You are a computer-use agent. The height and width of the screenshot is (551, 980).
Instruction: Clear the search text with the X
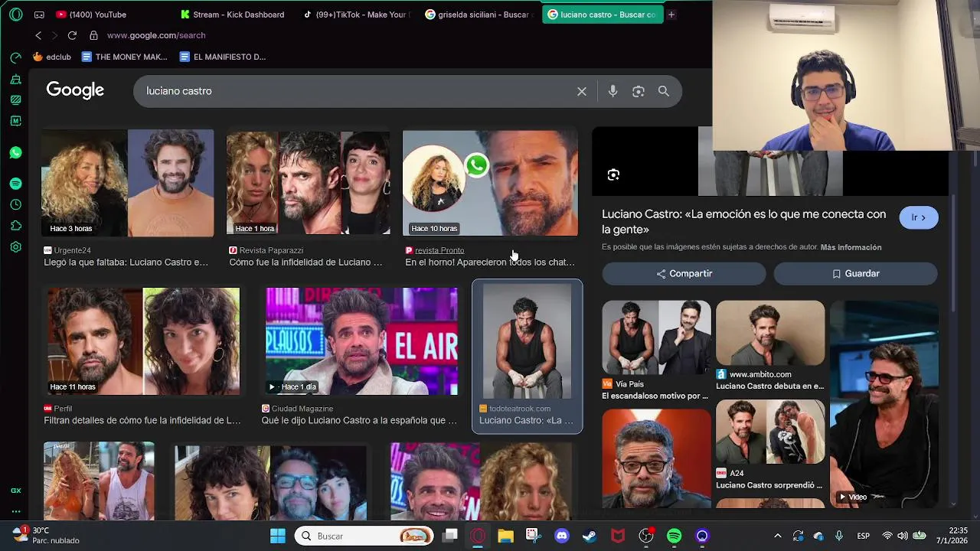coord(582,91)
